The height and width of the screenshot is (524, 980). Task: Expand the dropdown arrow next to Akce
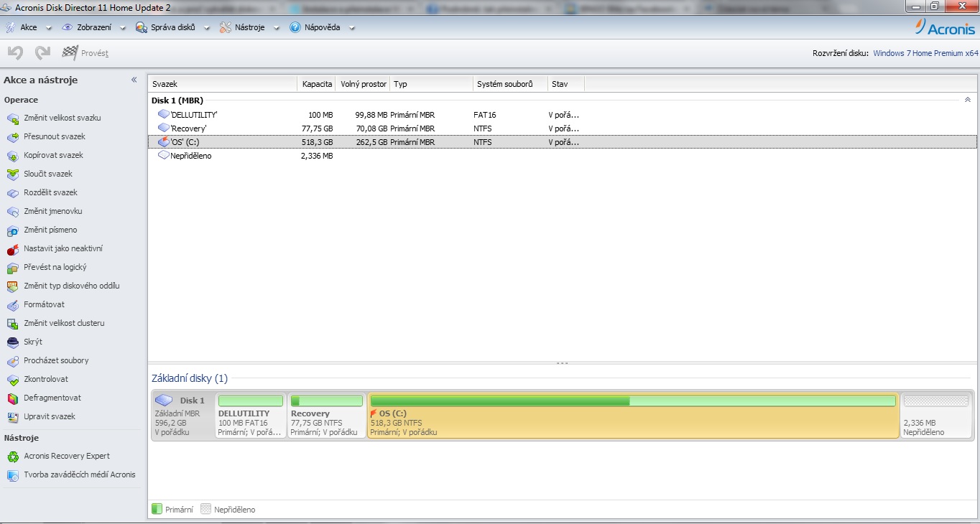[x=49, y=28]
